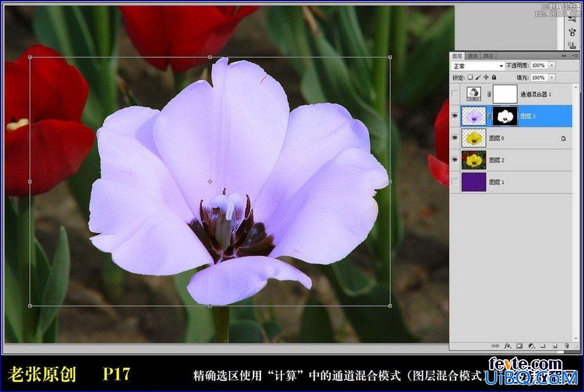Click the bottom-right transform corner handle
Image resolution: width=584 pixels, height=392 pixels.
click(390, 306)
